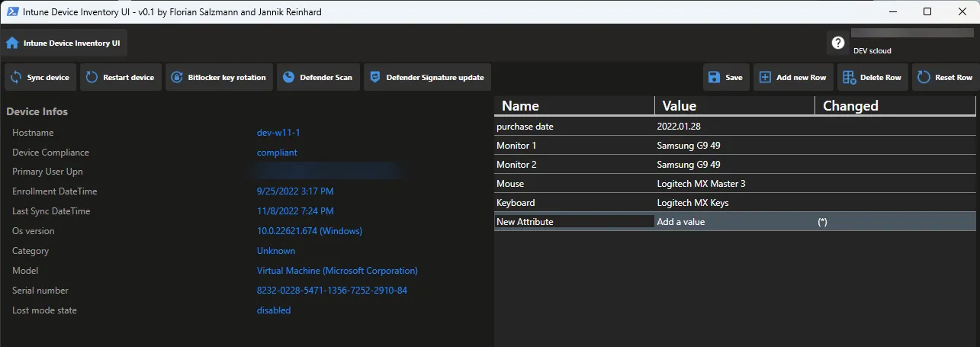Click the Samsung G9 49 value for Monitor 2

click(x=689, y=164)
